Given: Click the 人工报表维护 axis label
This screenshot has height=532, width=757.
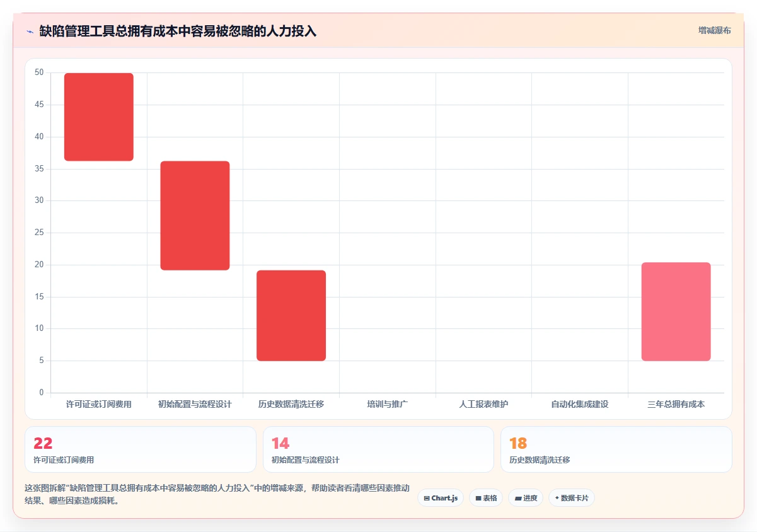Looking at the screenshot, I should pyautogui.click(x=483, y=404).
